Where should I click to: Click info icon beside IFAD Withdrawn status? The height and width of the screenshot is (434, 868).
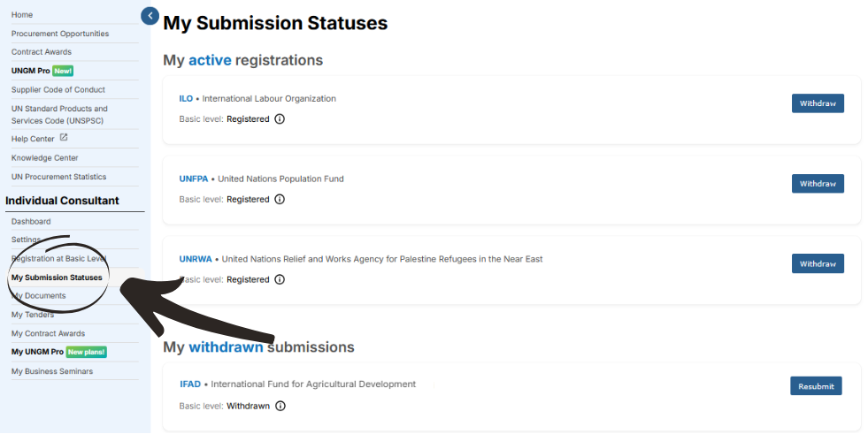point(280,406)
